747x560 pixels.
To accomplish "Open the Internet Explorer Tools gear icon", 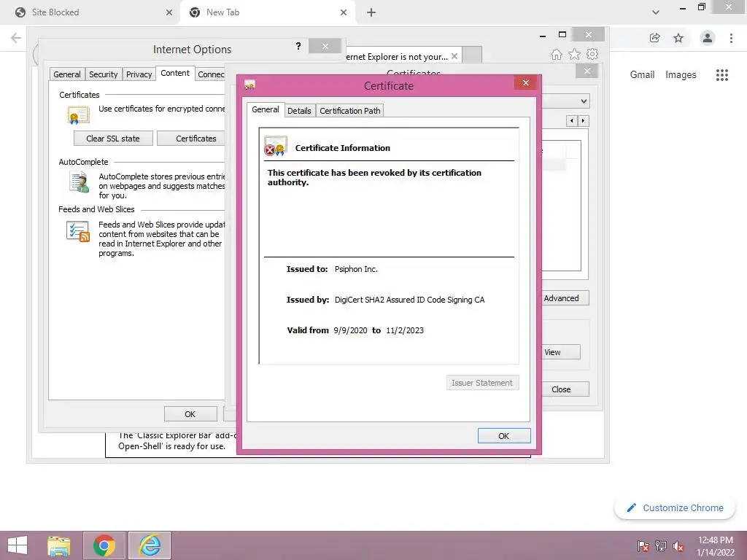I will point(592,54).
